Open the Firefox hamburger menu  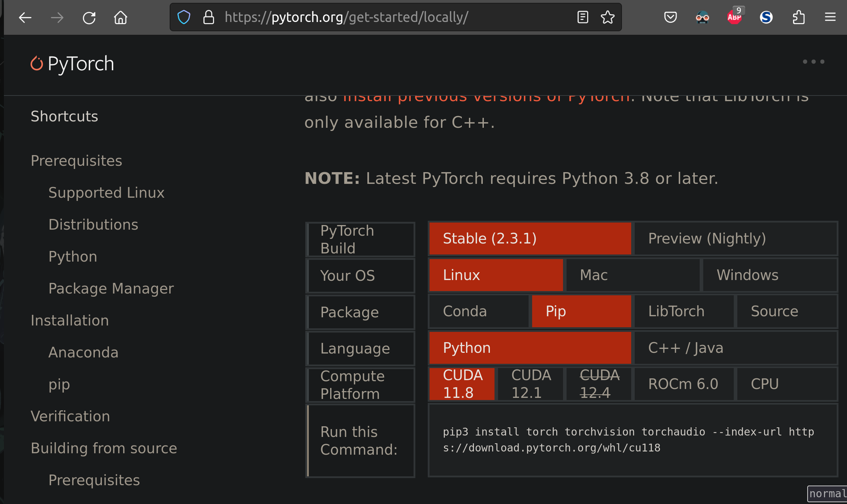[830, 17]
